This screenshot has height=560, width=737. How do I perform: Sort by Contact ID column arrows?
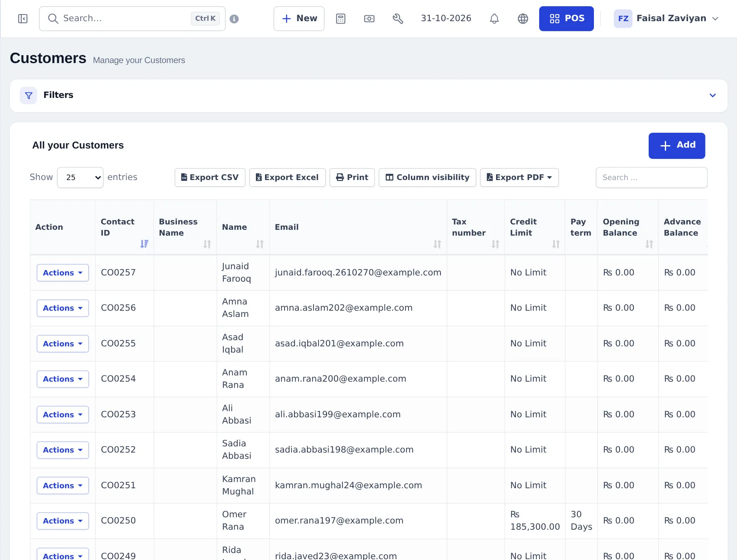click(x=144, y=244)
